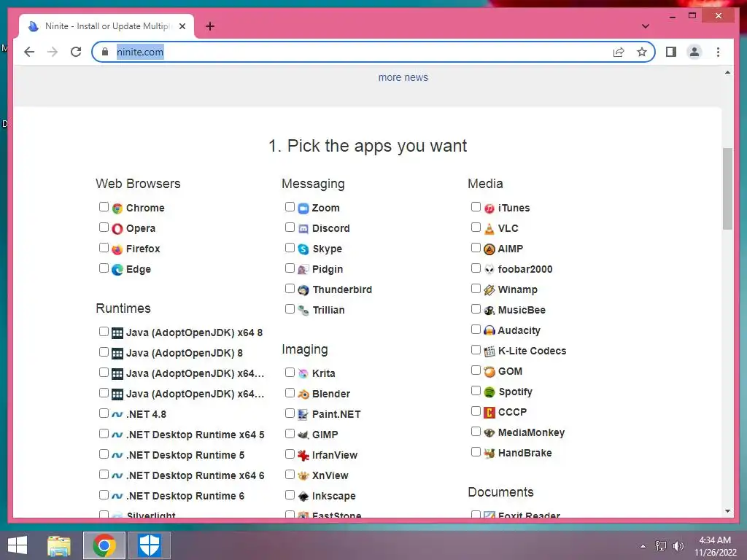Tick the Paint.NET checkbox
747x560 pixels.
click(290, 413)
